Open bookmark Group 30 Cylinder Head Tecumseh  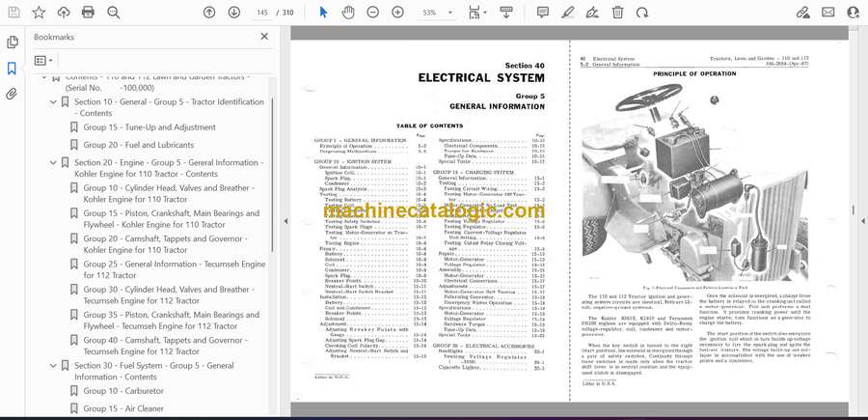point(167,294)
